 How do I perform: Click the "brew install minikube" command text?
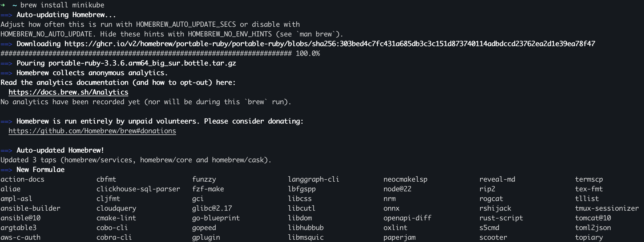pos(62,5)
